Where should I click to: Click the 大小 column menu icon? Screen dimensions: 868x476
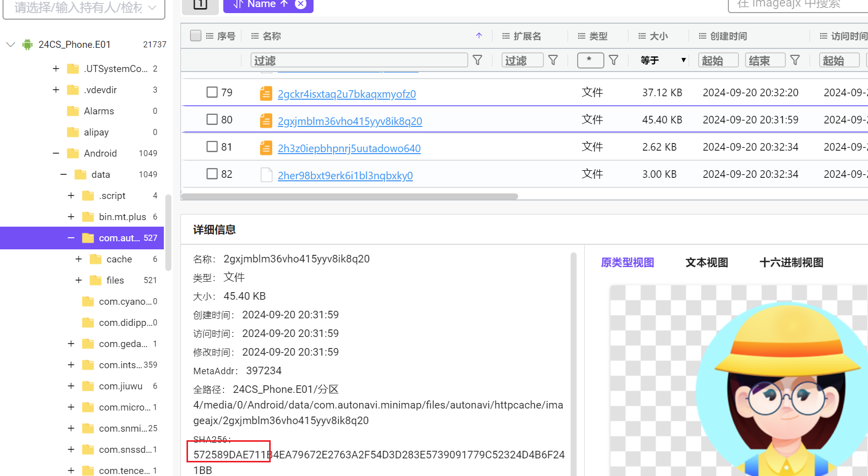point(642,36)
